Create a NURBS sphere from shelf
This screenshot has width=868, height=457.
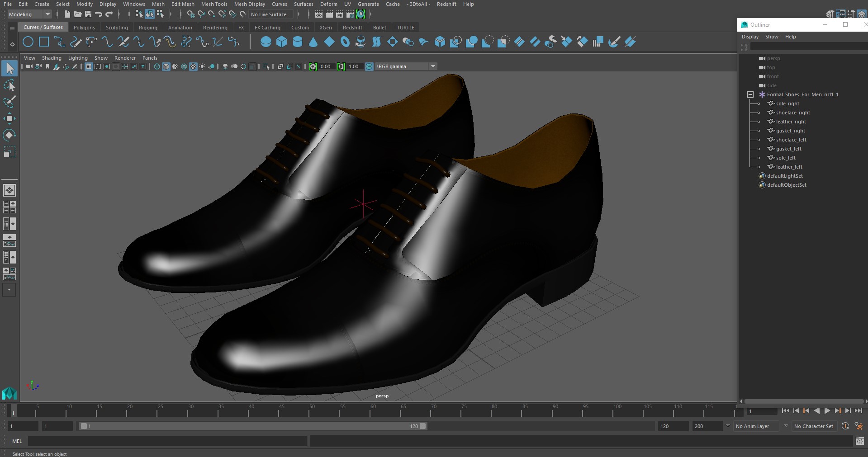(x=266, y=42)
